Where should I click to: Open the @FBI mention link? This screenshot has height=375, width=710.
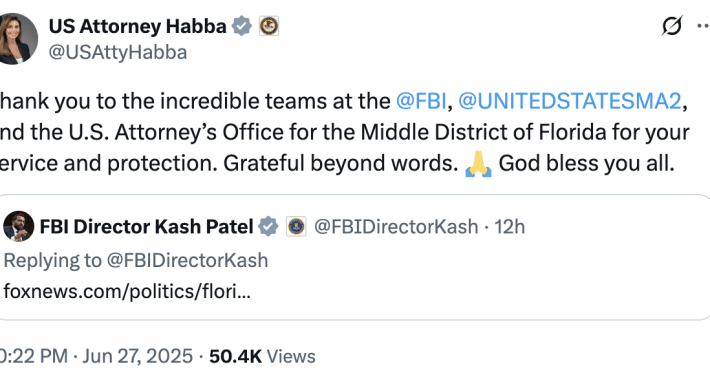(x=421, y=101)
